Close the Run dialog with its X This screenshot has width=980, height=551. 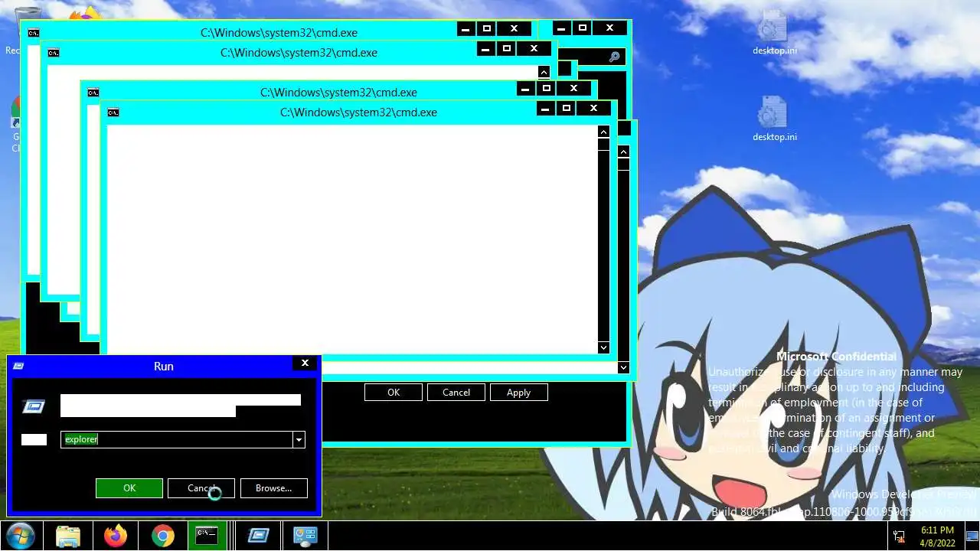pyautogui.click(x=305, y=364)
